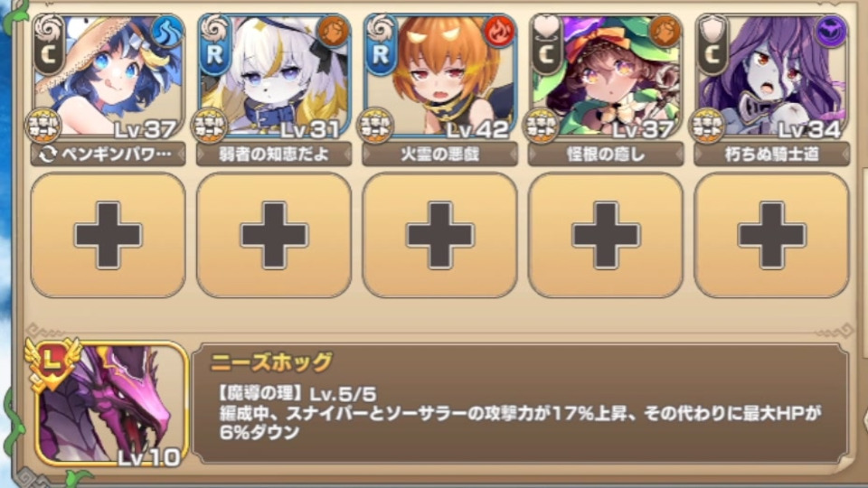Viewport: 868px width, 488px height.
Task: Add a unit to the third empty slot
Action: [x=440, y=235]
